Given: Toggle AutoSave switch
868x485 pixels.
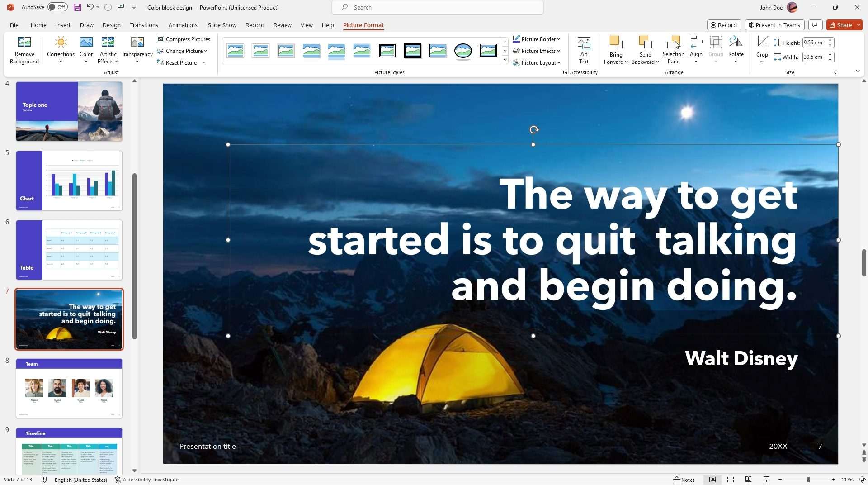Looking at the screenshot, I should click(x=57, y=7).
